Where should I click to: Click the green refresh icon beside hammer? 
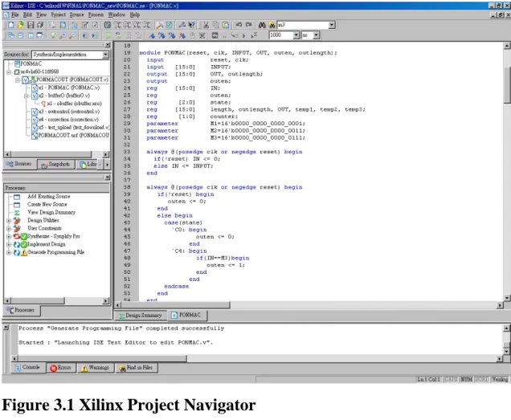coord(170,25)
